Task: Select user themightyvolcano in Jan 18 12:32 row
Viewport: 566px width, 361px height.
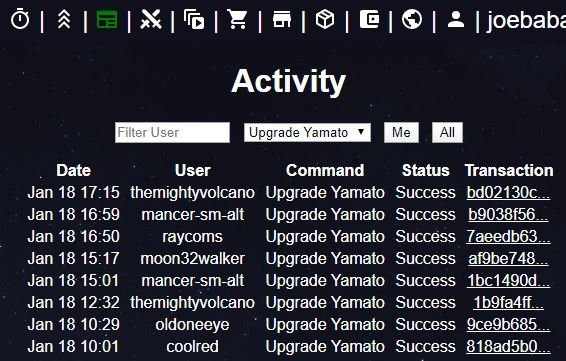Action: (192, 303)
